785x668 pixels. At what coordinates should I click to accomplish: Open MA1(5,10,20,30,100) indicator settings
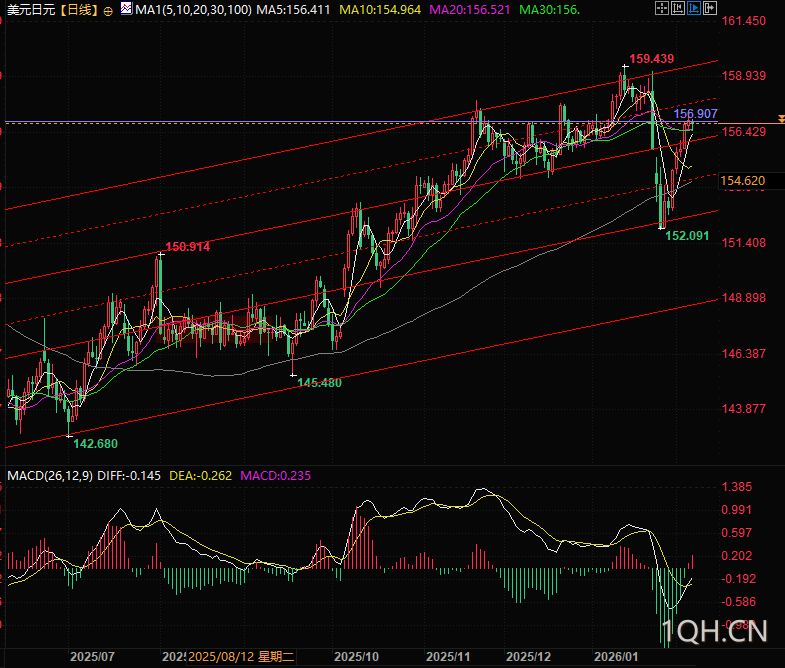(187, 10)
